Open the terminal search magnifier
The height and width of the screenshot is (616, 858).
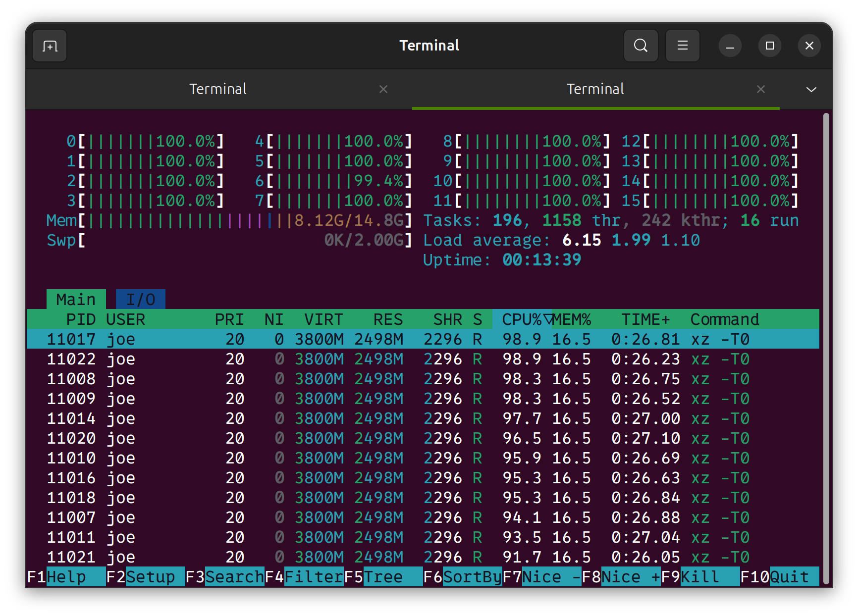tap(641, 46)
